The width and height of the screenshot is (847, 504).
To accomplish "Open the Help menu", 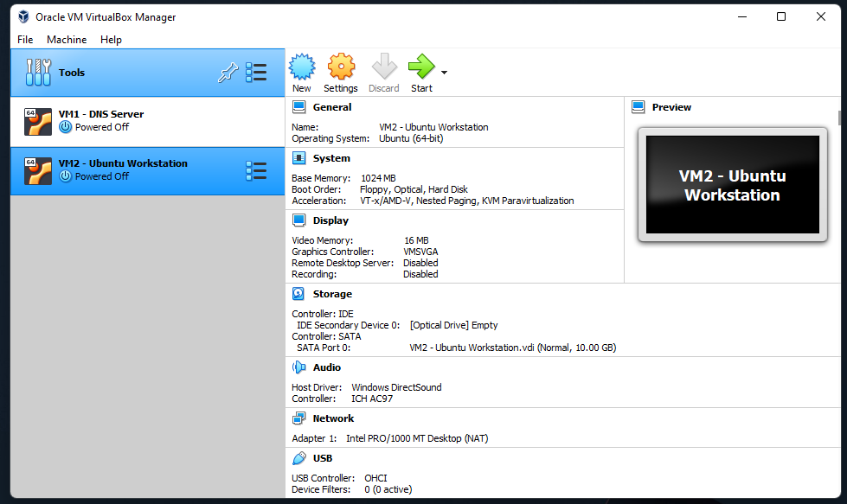I will (x=111, y=40).
